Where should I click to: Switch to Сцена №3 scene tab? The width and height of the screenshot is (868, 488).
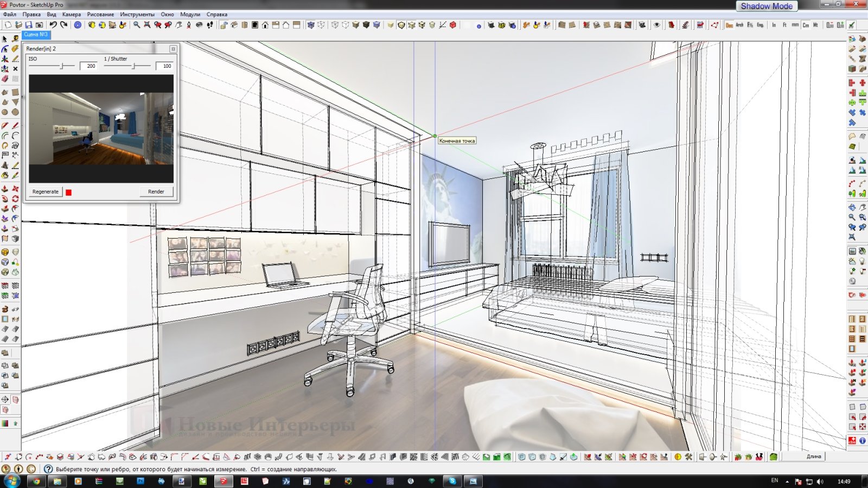[36, 35]
